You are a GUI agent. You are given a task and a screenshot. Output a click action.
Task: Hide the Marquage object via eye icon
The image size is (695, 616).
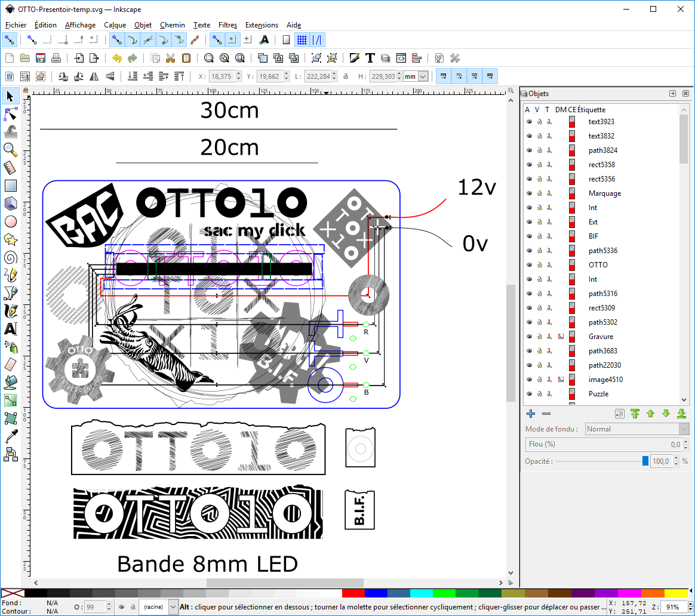[x=528, y=193]
